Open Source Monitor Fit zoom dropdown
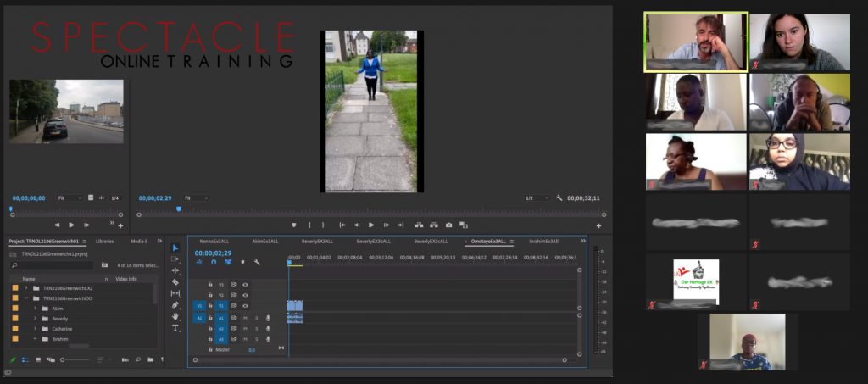Image resolution: width=868 pixels, height=384 pixels. pos(70,198)
